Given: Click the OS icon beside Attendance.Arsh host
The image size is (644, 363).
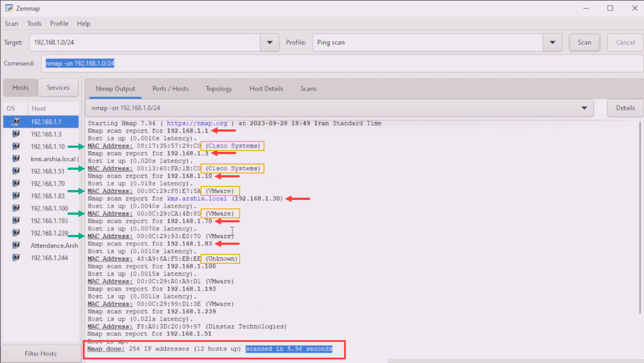Looking at the screenshot, I should pyautogui.click(x=16, y=245).
